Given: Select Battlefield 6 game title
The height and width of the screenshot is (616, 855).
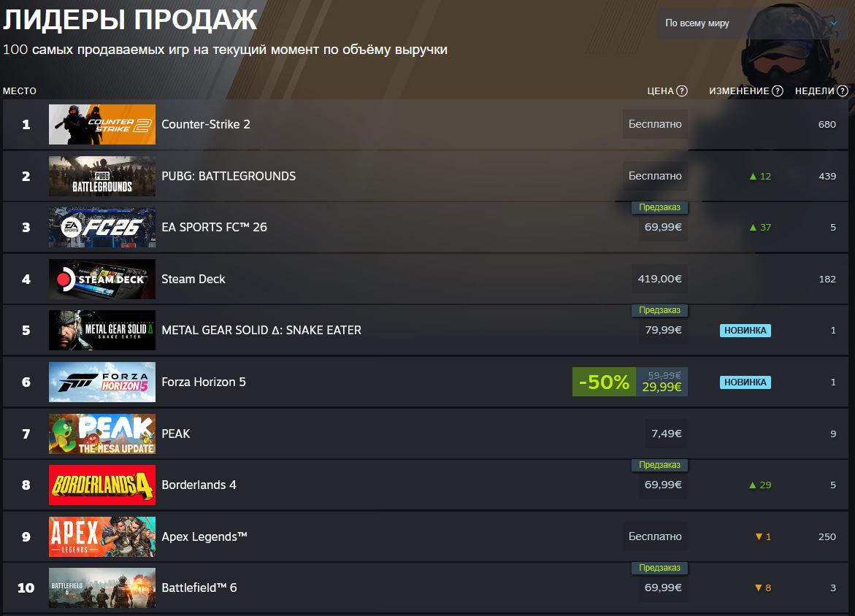Looking at the screenshot, I should (199, 588).
